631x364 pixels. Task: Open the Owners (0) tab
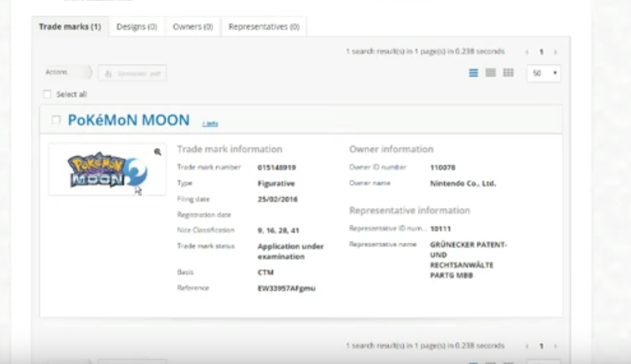(x=193, y=27)
